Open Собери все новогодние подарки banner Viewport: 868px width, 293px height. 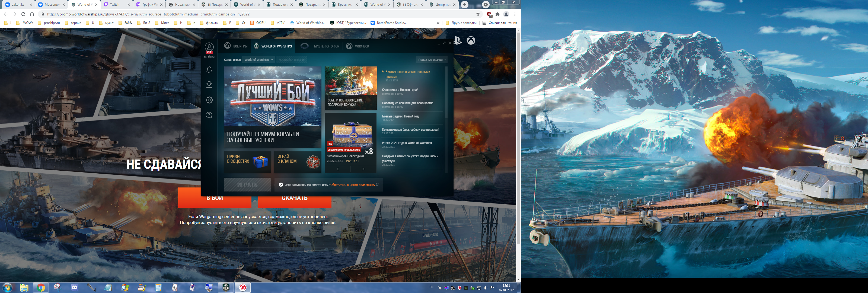[x=350, y=88]
